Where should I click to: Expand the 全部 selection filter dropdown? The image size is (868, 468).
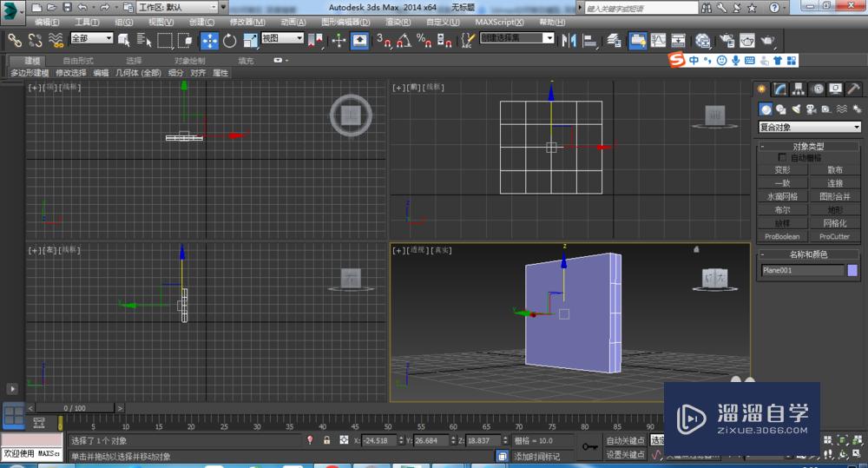tap(91, 39)
